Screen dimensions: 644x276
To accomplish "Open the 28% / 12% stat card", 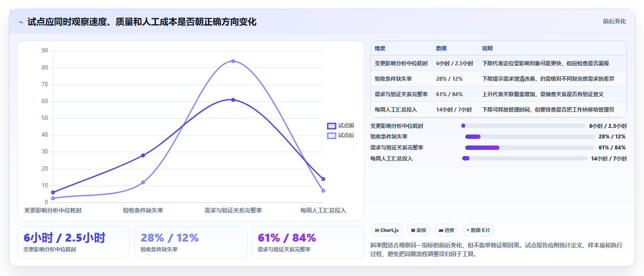I will tap(191, 242).
